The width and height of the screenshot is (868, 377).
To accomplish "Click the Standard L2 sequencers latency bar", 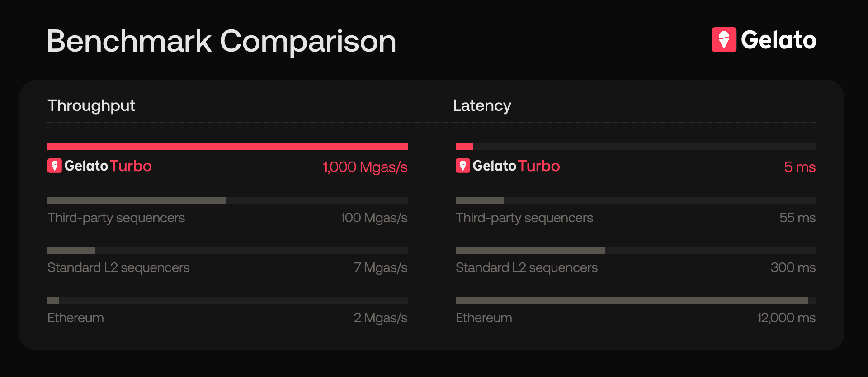I will point(530,250).
